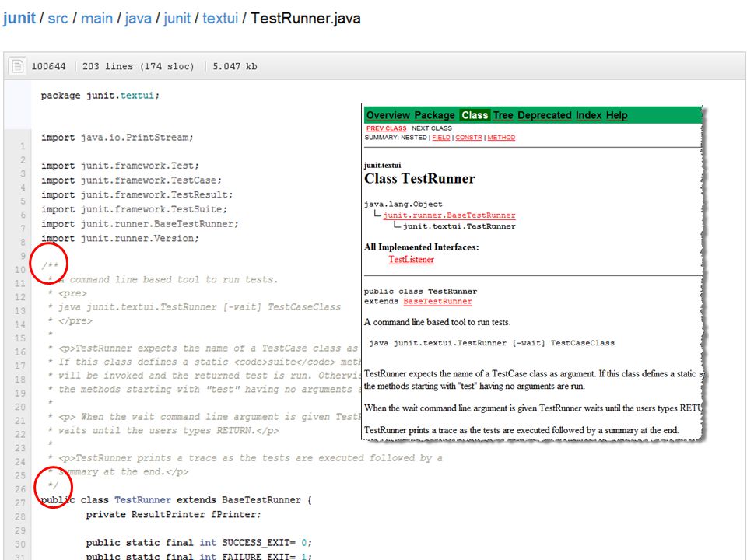The width and height of the screenshot is (747, 560).
Task: Click 'import junit.framework.Test;' line
Action: pyautogui.click(x=120, y=166)
